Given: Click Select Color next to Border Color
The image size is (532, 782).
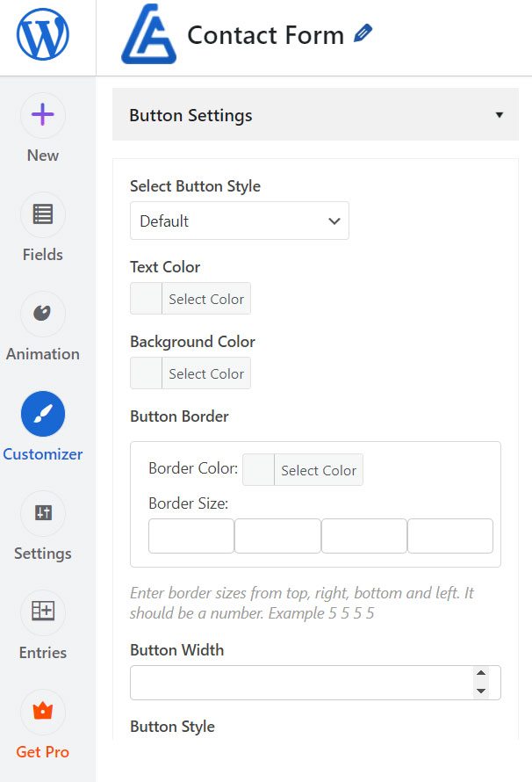Looking at the screenshot, I should point(319,470).
